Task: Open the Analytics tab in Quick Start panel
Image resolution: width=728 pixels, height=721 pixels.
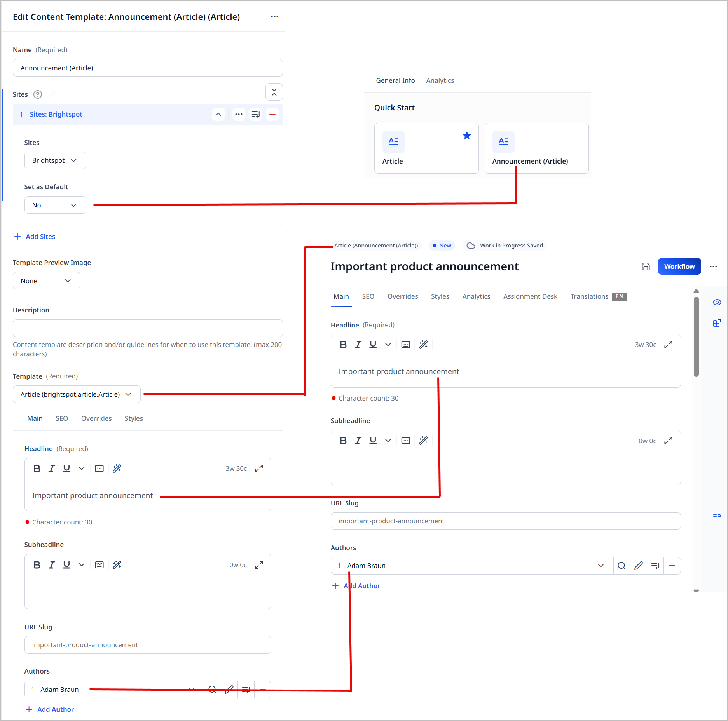Action: pyautogui.click(x=440, y=80)
